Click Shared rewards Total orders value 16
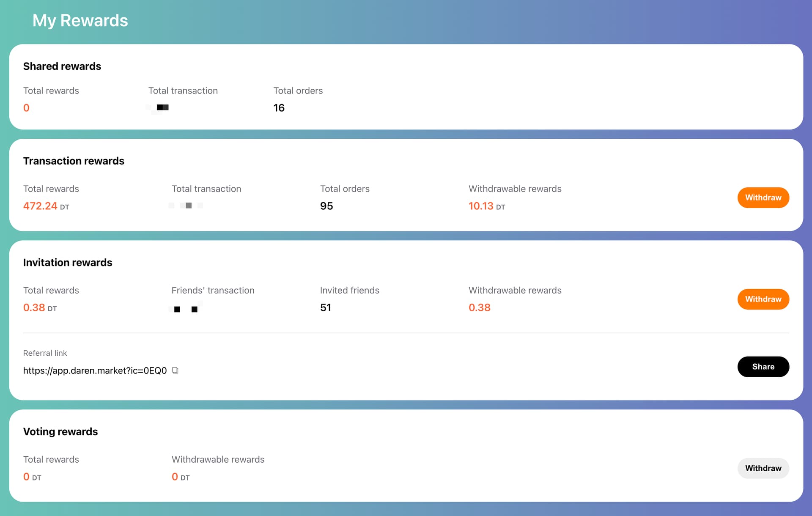 click(x=279, y=108)
